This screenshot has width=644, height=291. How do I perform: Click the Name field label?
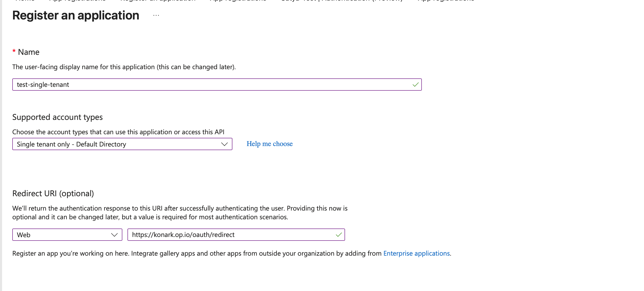tap(29, 52)
